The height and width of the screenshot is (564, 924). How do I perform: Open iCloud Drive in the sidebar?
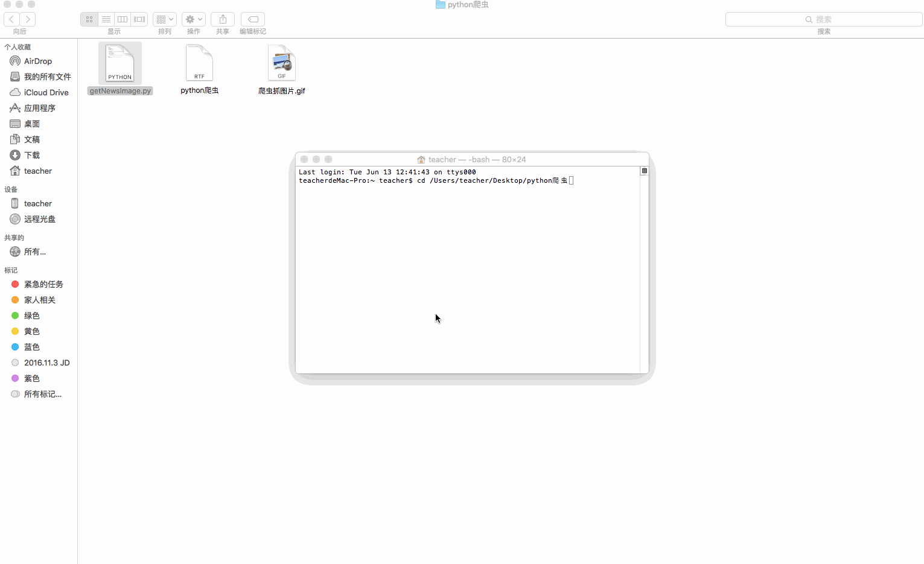[x=39, y=92]
